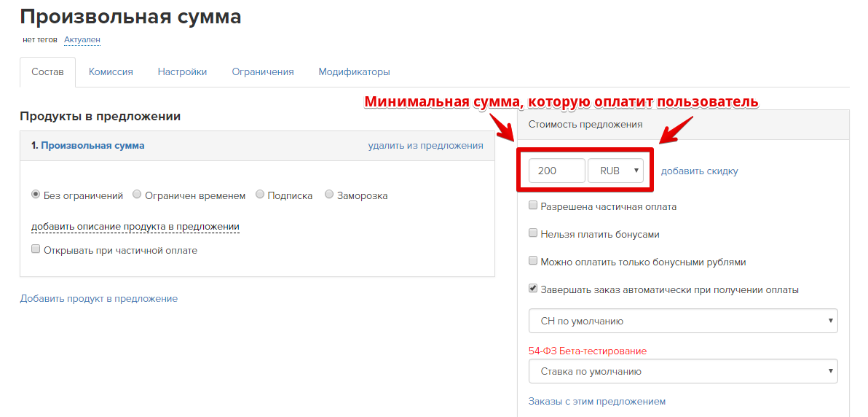868x417 pixels.
Task: Enable Разрешена частичная оплата checkbox
Action: (x=533, y=206)
